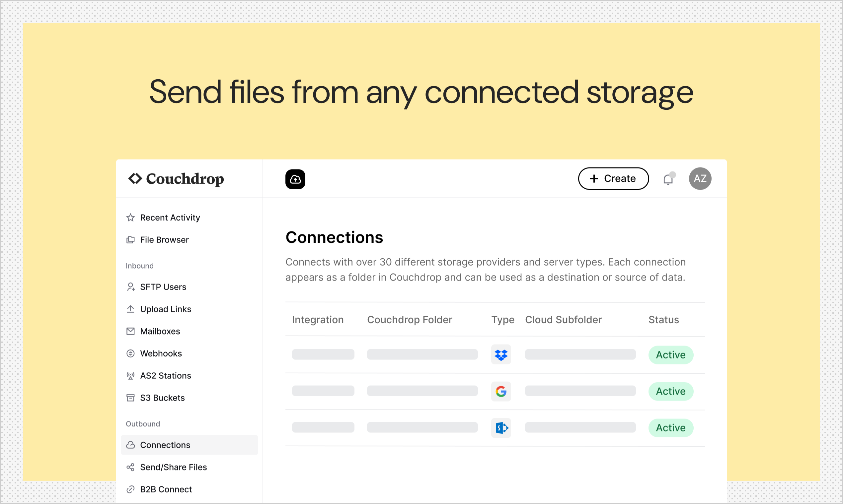Click the black cloud upload icon
843x504 pixels.
pos(295,179)
